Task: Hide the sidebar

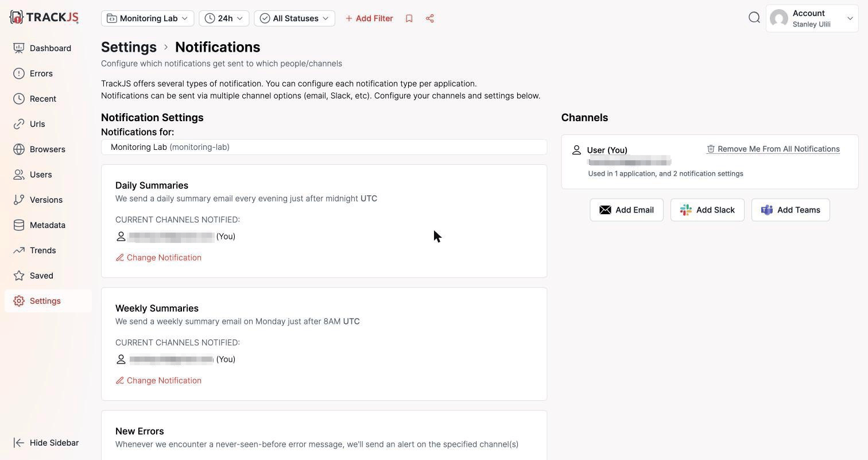Action: pyautogui.click(x=46, y=443)
